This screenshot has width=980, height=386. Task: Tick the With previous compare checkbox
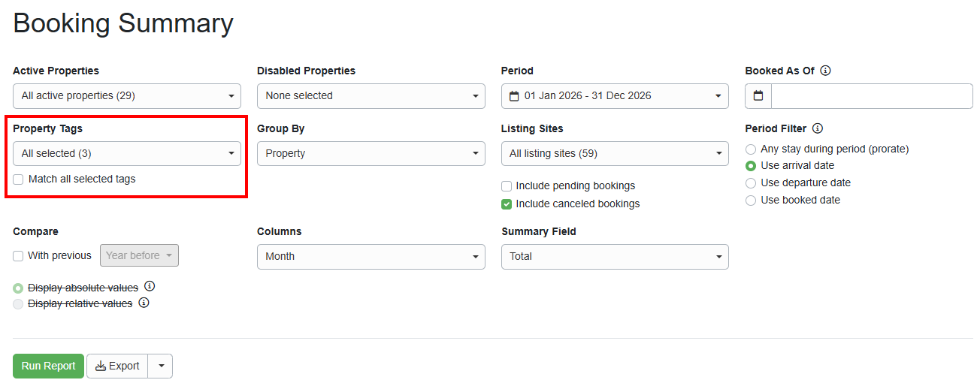pyautogui.click(x=19, y=256)
